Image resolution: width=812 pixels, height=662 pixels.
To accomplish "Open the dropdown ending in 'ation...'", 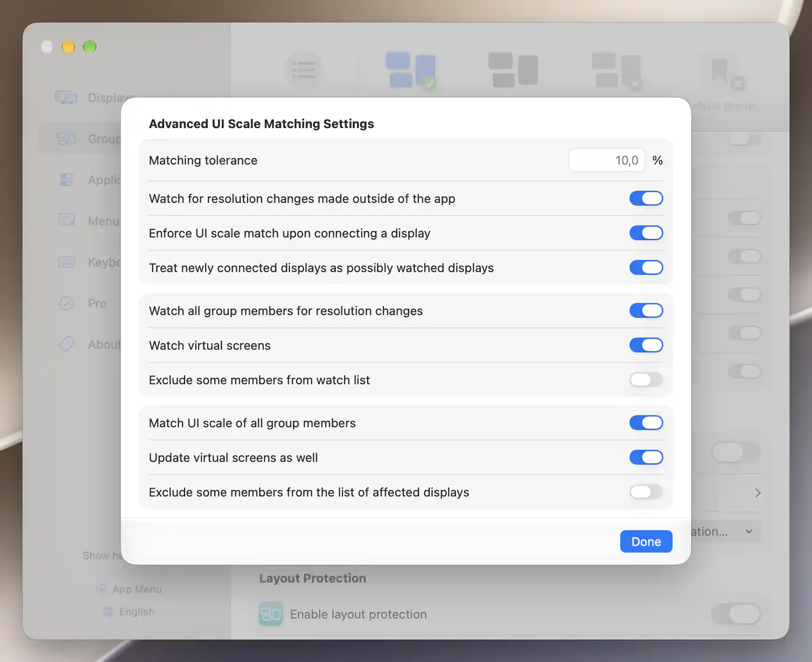I will pyautogui.click(x=725, y=532).
